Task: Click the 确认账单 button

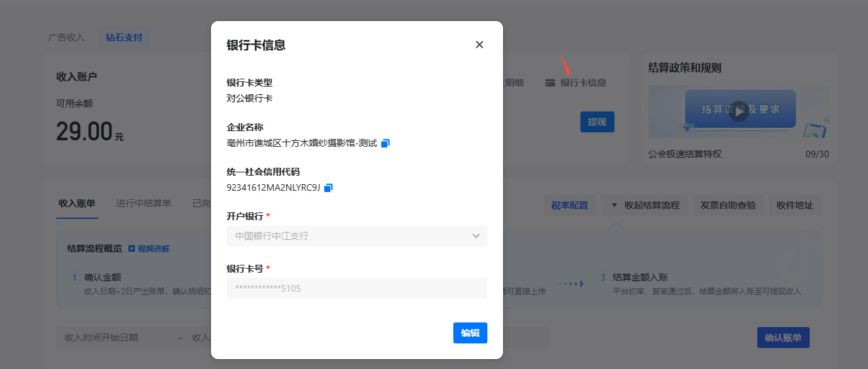Action: click(783, 338)
